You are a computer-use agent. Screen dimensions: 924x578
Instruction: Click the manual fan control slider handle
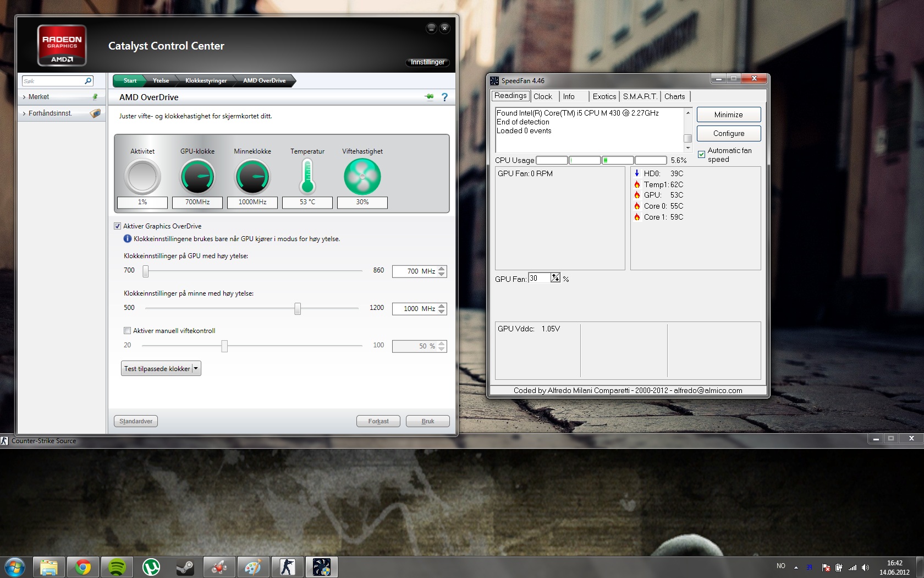[224, 346]
